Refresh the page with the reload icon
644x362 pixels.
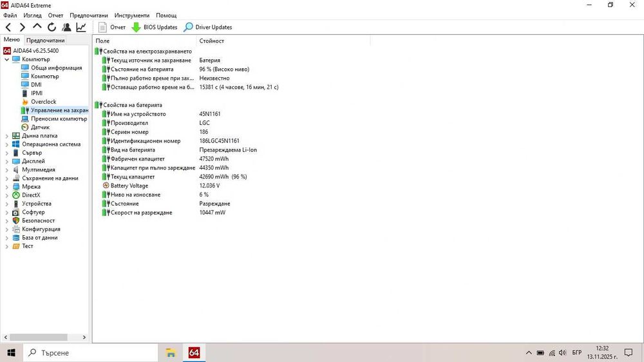52,27
